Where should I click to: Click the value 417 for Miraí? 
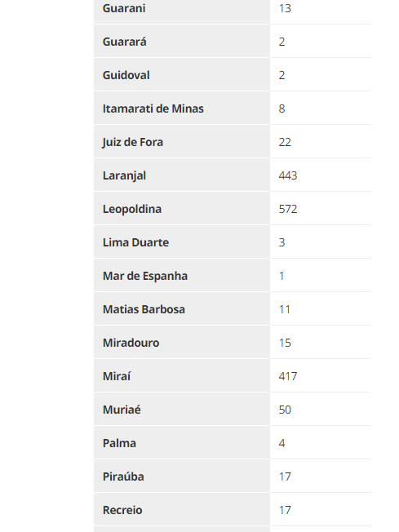point(288,376)
